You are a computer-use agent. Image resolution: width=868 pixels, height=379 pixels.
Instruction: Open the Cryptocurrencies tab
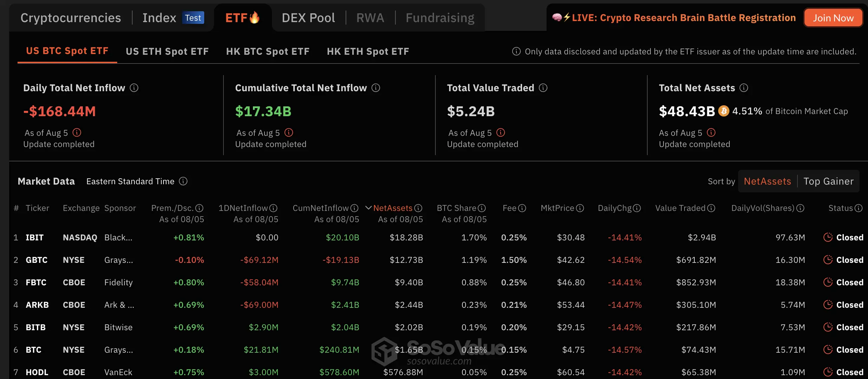click(x=71, y=18)
